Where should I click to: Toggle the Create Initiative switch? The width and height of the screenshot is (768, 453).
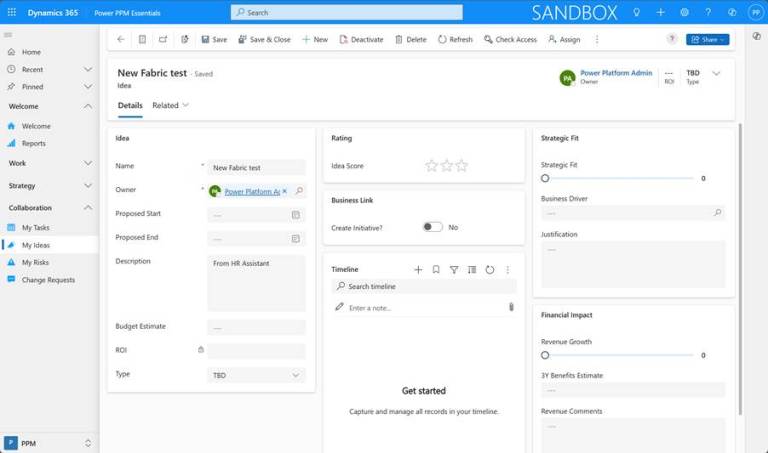(x=432, y=227)
